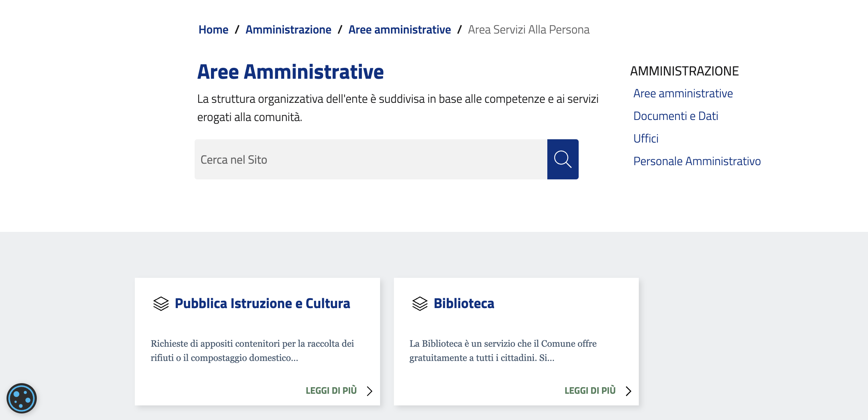
Task: Open the cookie preferences icon
Action: pos(21,398)
